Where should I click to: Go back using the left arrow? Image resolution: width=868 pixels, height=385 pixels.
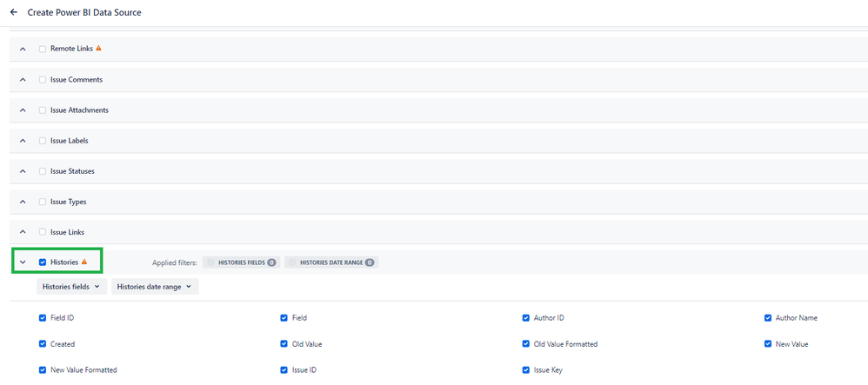[14, 12]
